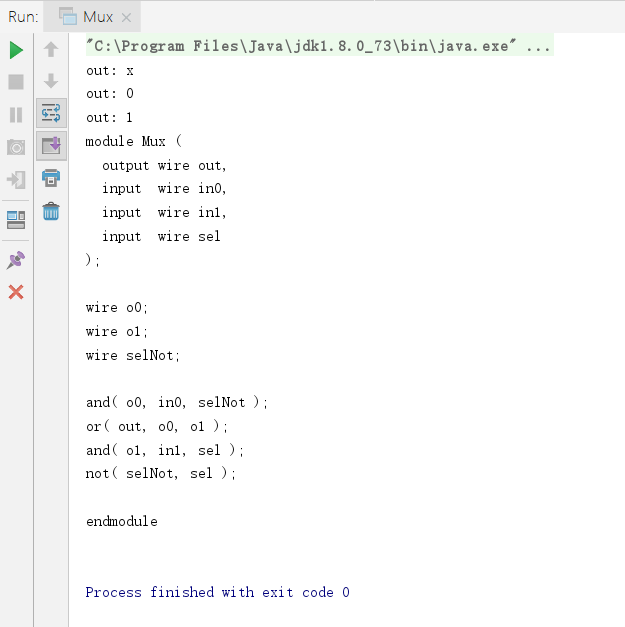This screenshot has width=625, height=627.
Task: Rerun the Mux program with green arrow
Action: [x=16, y=50]
